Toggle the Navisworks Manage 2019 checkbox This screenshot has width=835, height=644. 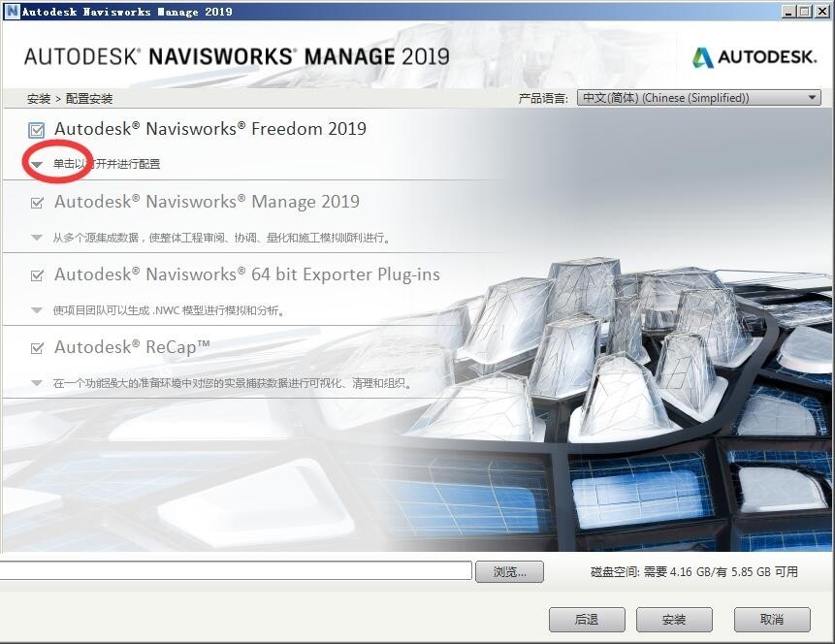[x=37, y=203]
